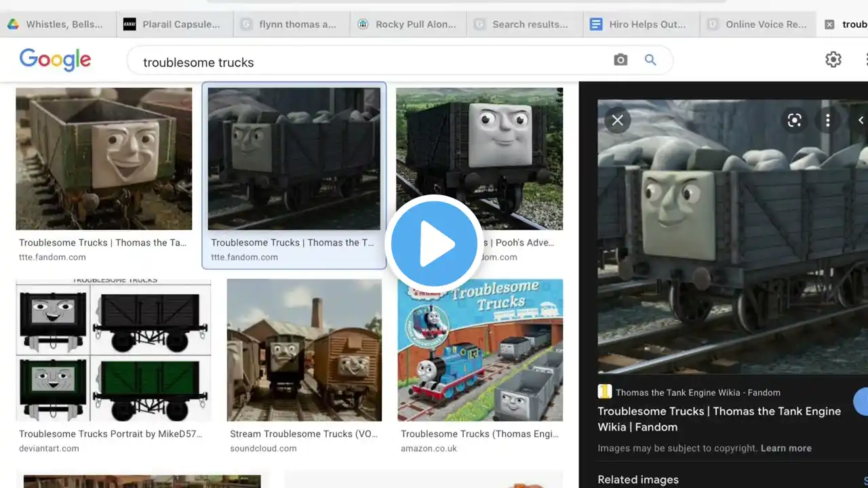This screenshot has width=868, height=488.
Task: Click tte.fandom.com under first result
Action: pyautogui.click(x=52, y=257)
